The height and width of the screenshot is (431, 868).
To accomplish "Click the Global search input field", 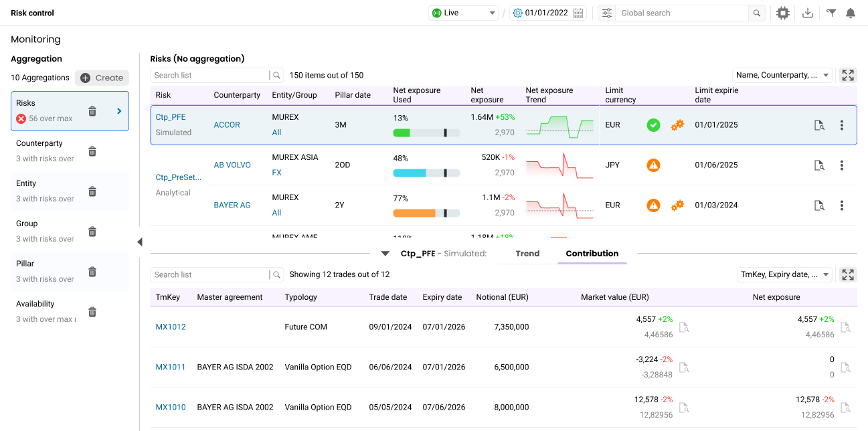I will (681, 13).
